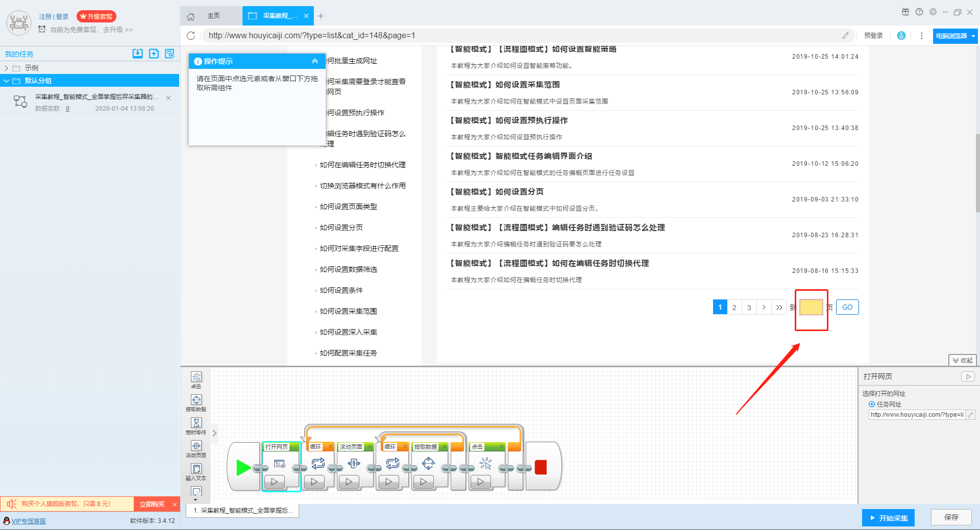Viewport: 980px width, 530px height.
Task: Expand the toolbox with side arrow
Action: click(x=214, y=433)
